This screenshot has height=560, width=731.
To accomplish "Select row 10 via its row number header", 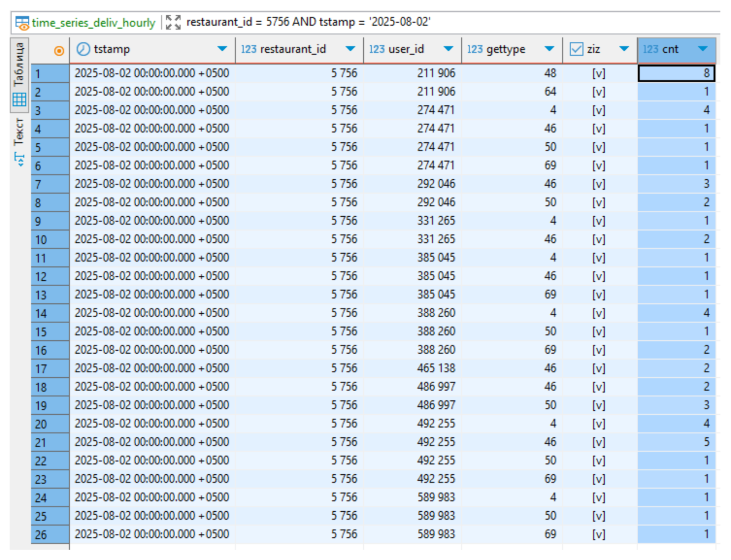I will (x=50, y=240).
